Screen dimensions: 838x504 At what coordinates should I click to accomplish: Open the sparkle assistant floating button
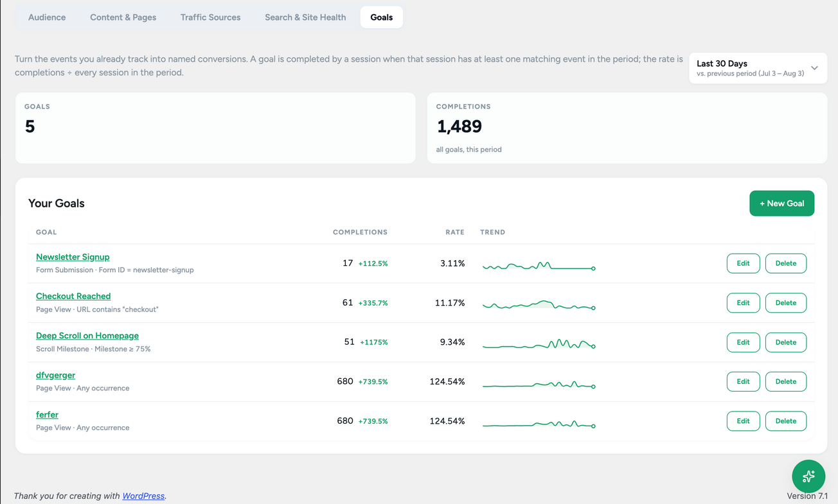[x=808, y=476]
